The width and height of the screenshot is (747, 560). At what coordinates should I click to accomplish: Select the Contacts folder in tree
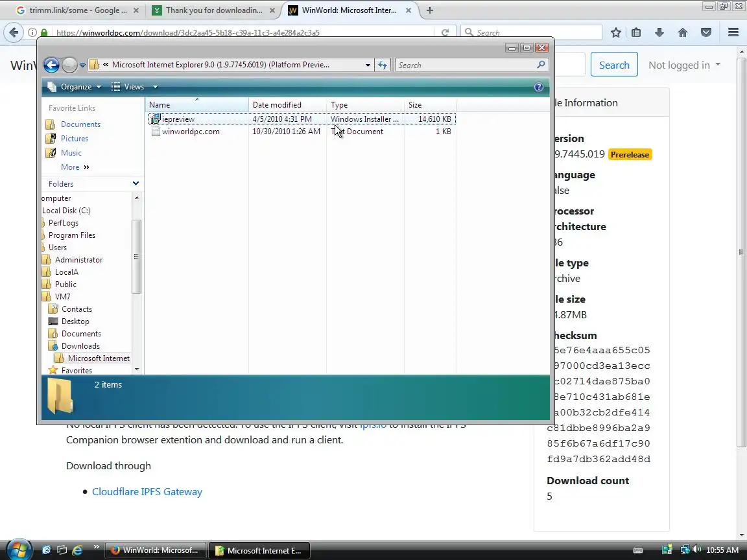(x=77, y=309)
